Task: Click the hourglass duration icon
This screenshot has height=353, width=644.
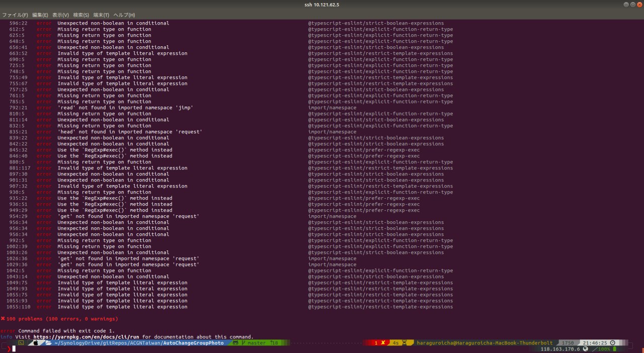Action: click(404, 343)
